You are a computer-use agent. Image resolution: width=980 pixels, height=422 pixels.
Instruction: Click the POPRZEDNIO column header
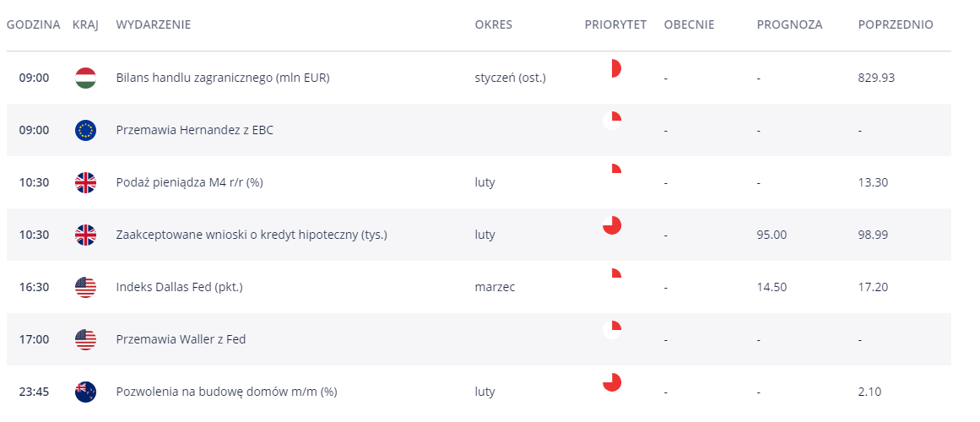click(x=896, y=25)
